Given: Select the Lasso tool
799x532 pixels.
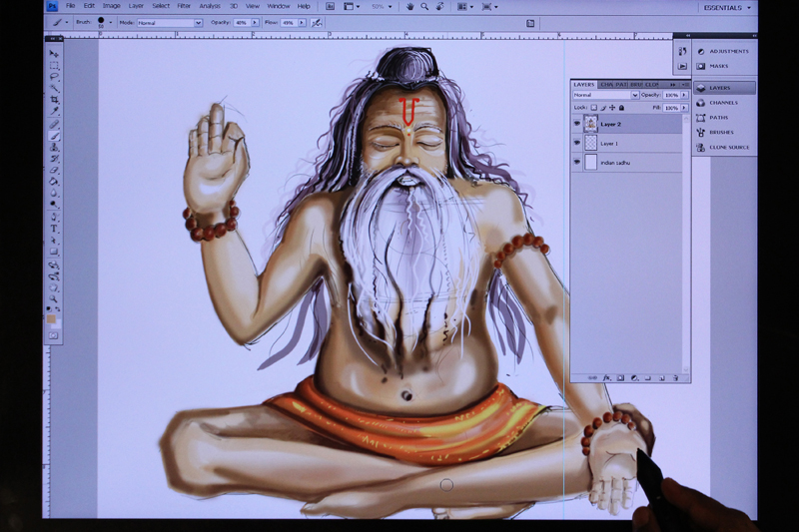Looking at the screenshot, I should (x=54, y=76).
